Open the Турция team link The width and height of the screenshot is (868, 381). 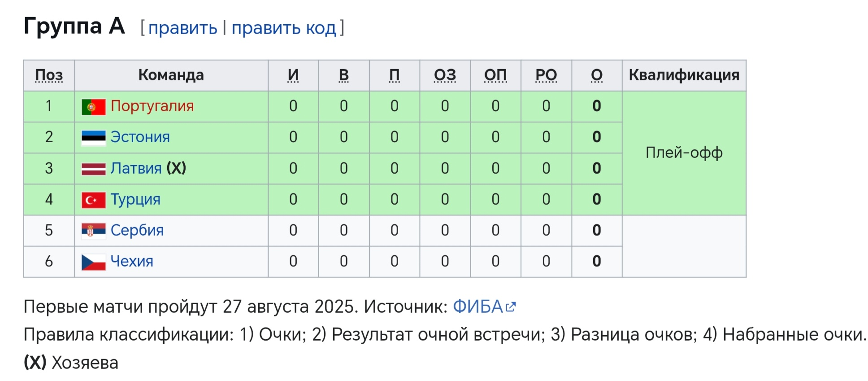pyautogui.click(x=135, y=199)
